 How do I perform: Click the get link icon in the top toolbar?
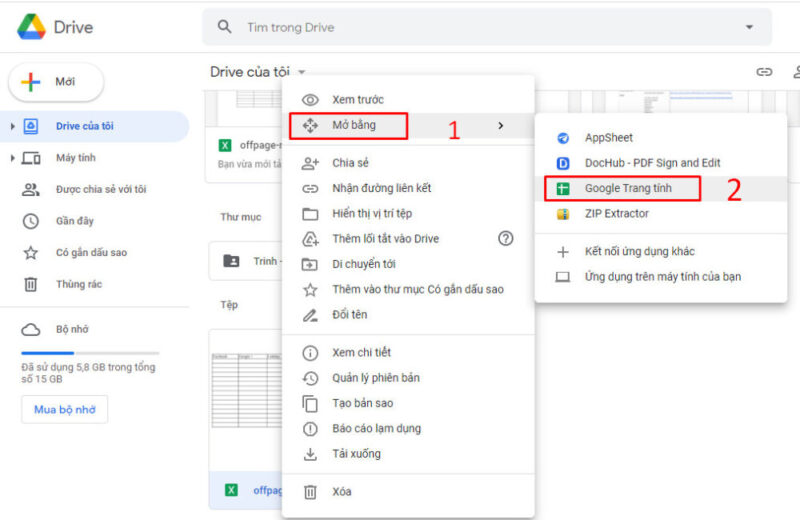764,72
